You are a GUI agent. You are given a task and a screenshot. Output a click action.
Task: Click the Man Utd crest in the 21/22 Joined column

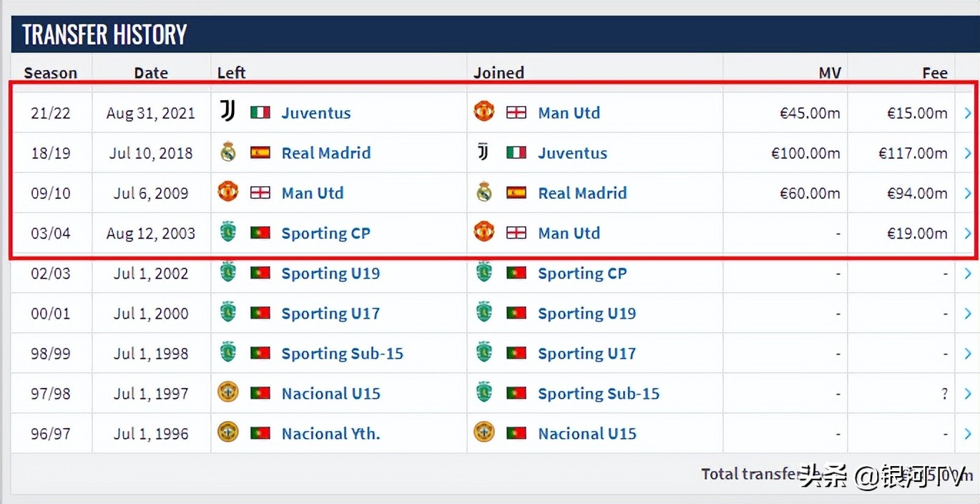484,112
